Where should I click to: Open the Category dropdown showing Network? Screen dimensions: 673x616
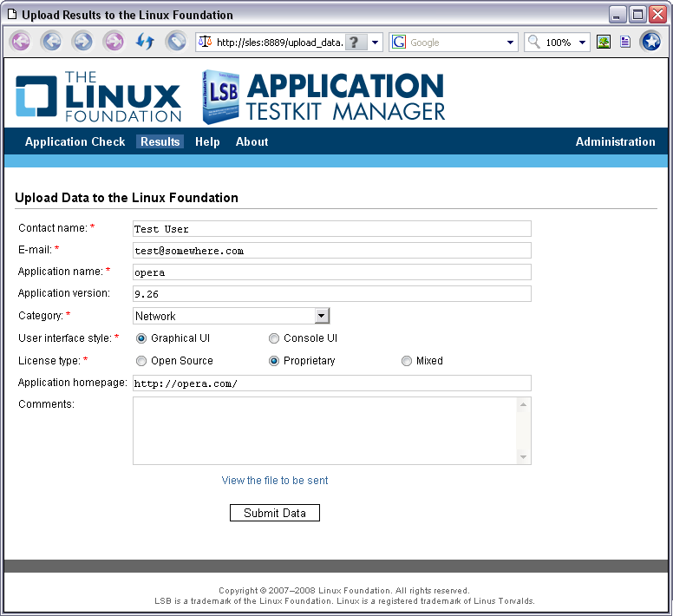(232, 316)
